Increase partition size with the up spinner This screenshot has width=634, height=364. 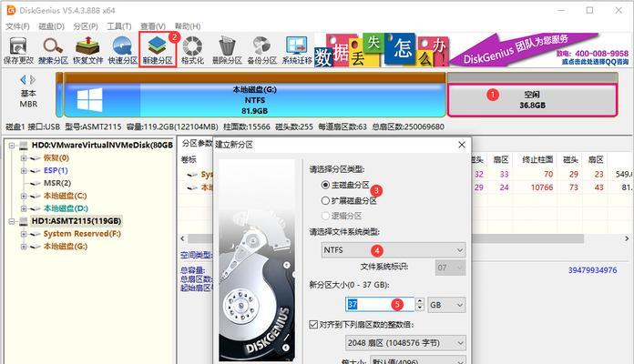point(420,301)
